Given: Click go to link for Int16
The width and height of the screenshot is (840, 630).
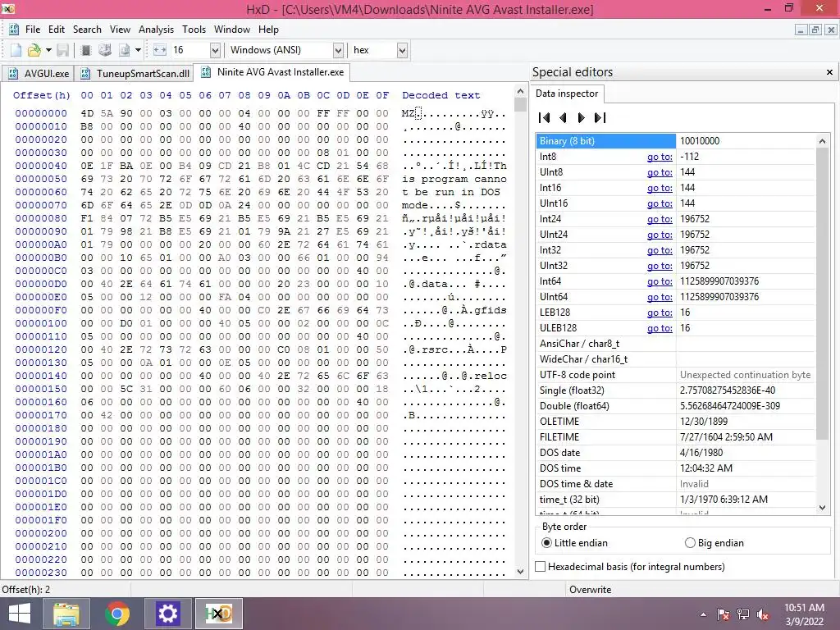Looking at the screenshot, I should tap(660, 188).
